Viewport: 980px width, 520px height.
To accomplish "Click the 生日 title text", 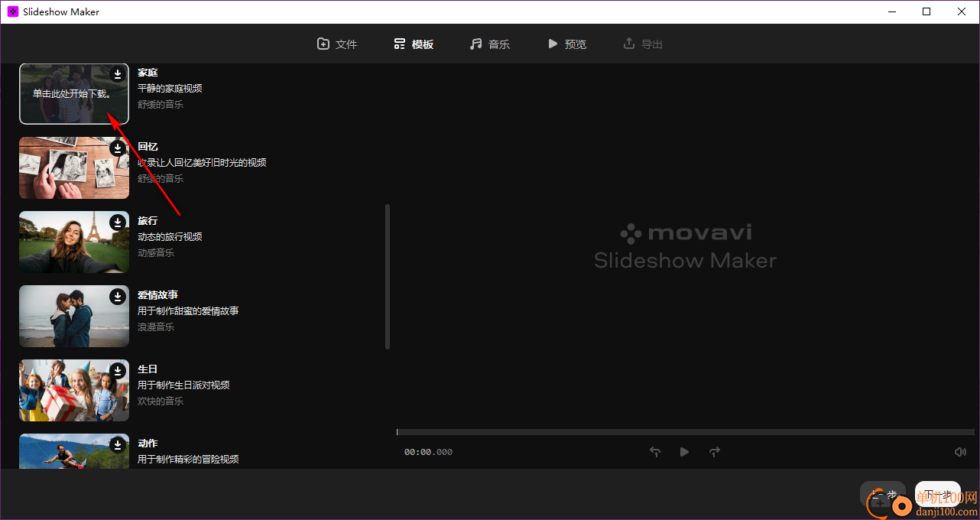I will (148, 369).
